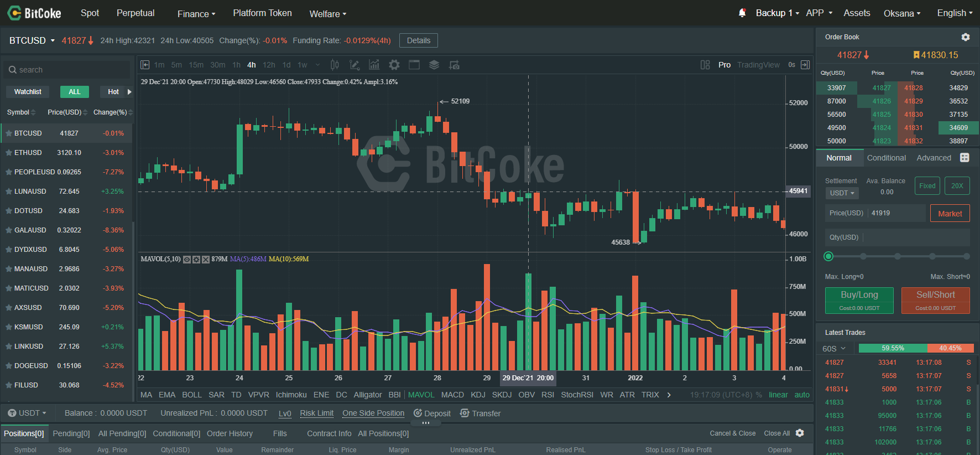Click the Buy/Long button
This screenshot has width=980, height=455.
(x=859, y=301)
